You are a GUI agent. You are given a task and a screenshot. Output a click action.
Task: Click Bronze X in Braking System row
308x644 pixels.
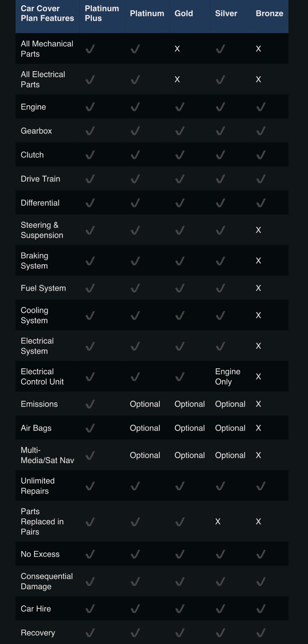[258, 261]
